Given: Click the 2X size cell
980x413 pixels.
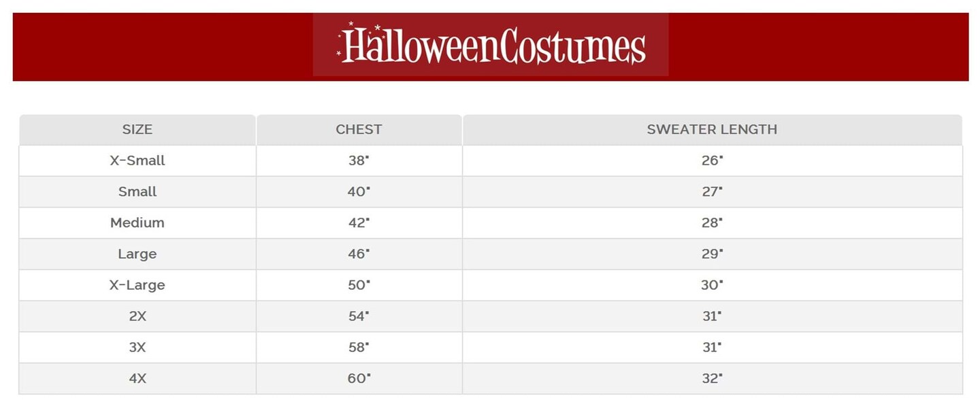Looking at the screenshot, I should click(x=137, y=316).
